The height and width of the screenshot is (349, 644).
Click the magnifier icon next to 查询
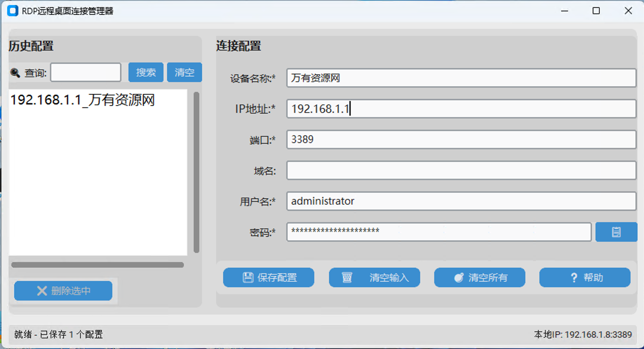tap(15, 73)
